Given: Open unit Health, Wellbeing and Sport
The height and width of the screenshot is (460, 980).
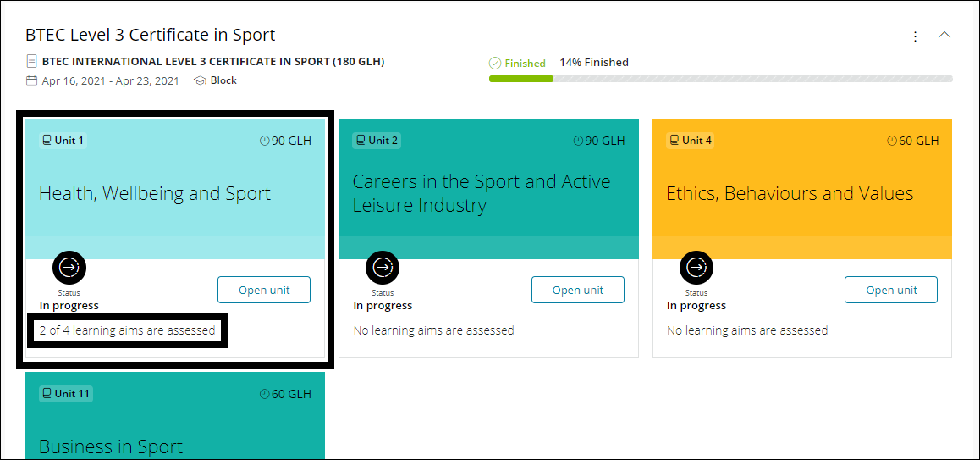Looking at the screenshot, I should click(264, 290).
